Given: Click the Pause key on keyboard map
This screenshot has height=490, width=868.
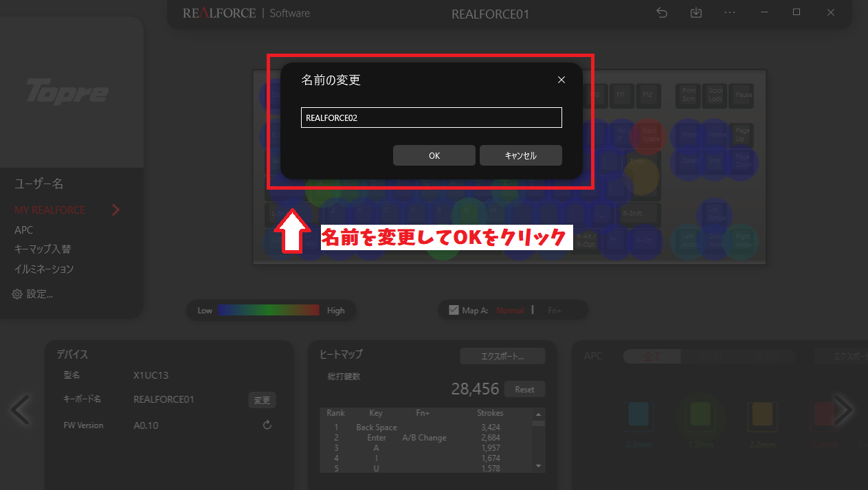Looking at the screenshot, I should pos(743,95).
